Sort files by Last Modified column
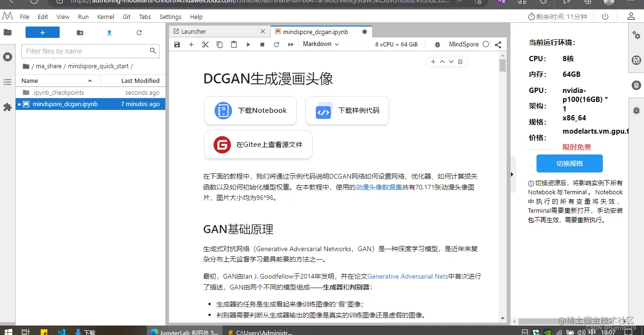 pos(133,81)
